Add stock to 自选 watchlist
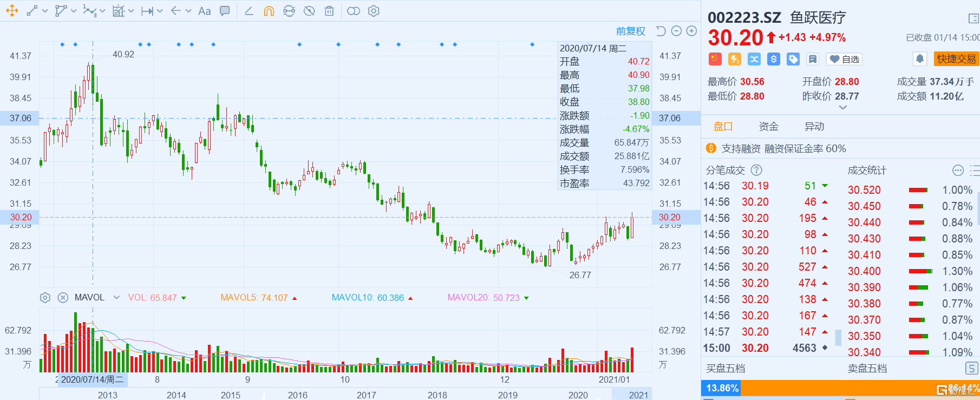 pos(844,59)
